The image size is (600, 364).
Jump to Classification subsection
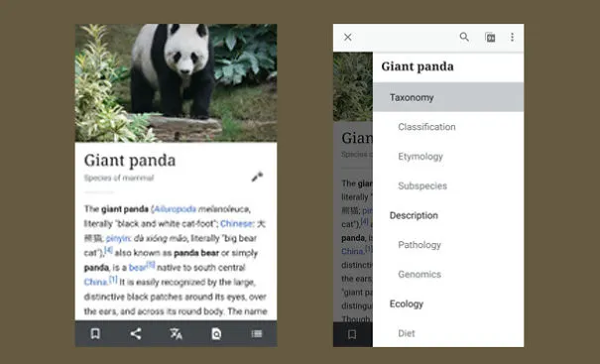click(x=426, y=127)
